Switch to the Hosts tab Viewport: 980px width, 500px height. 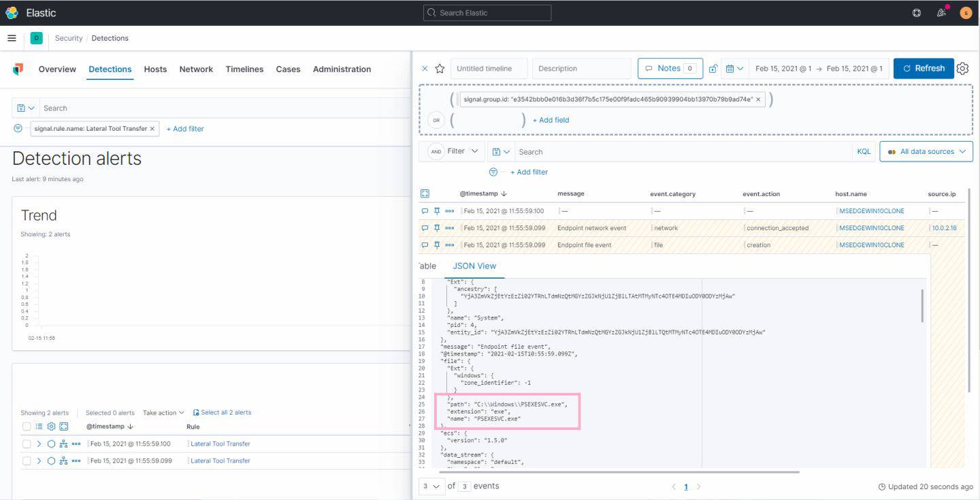tap(155, 69)
